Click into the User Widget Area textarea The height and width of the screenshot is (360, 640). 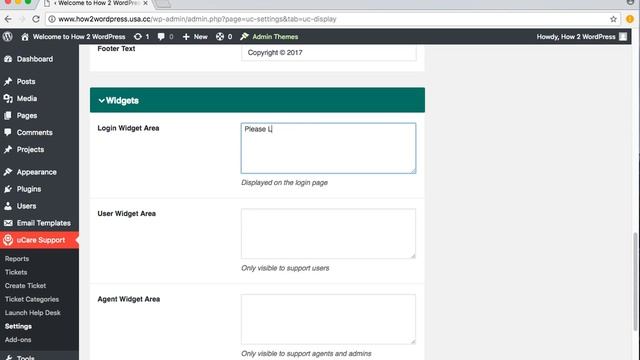(328, 233)
